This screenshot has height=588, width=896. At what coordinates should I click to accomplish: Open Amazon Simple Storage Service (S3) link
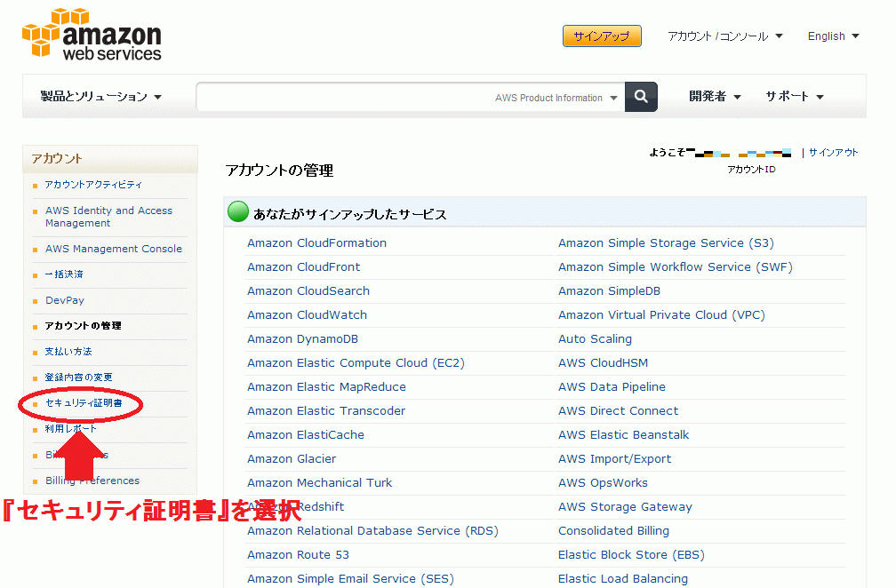pos(666,243)
